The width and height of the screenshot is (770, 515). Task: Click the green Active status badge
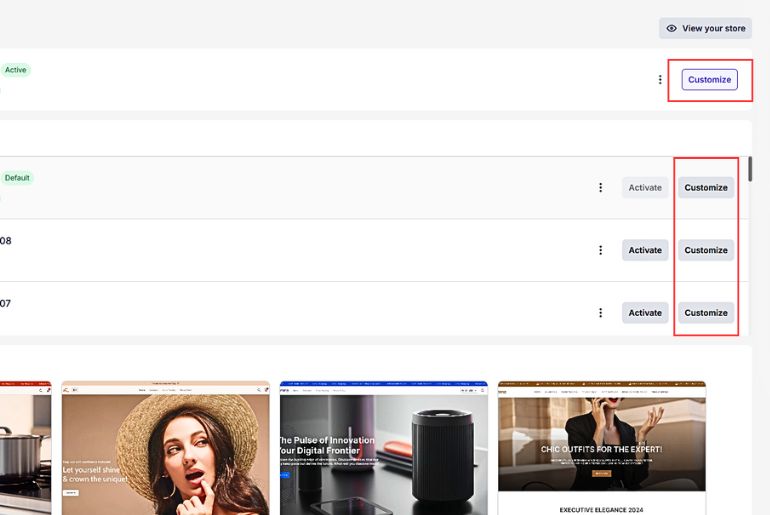(x=15, y=70)
